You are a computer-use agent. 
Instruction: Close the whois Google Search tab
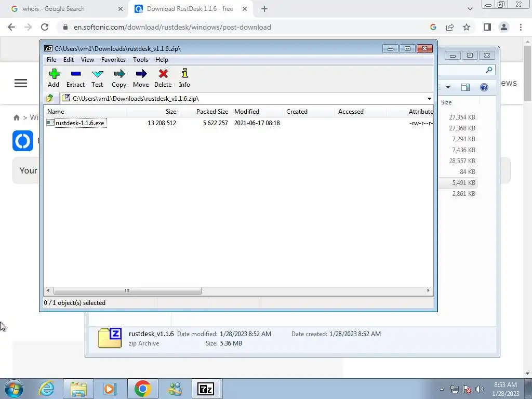point(121,9)
